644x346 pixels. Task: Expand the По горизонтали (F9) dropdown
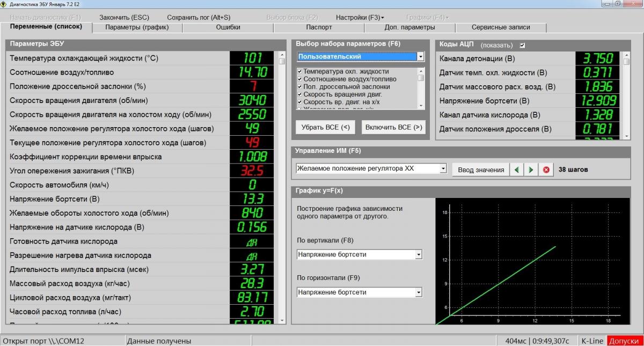point(419,293)
